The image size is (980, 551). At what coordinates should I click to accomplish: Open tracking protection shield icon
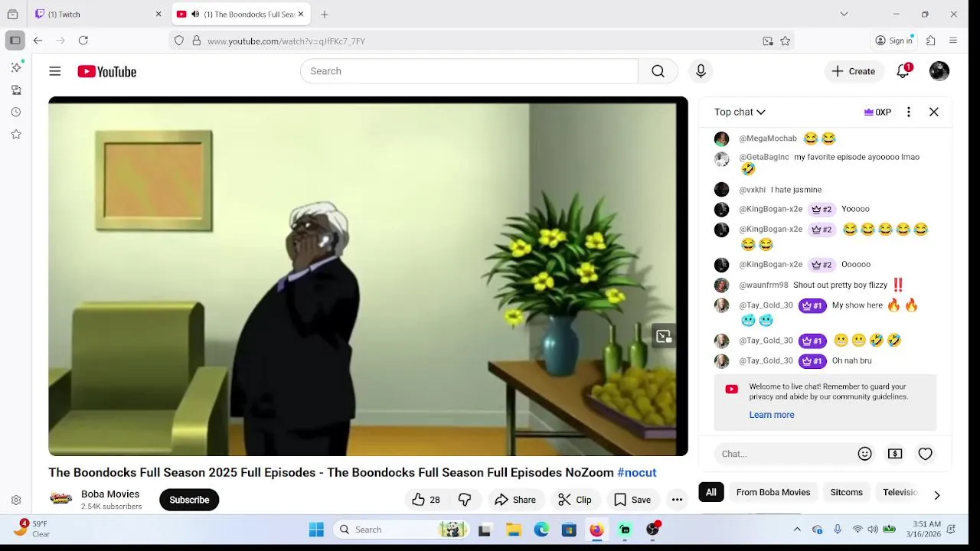179,41
